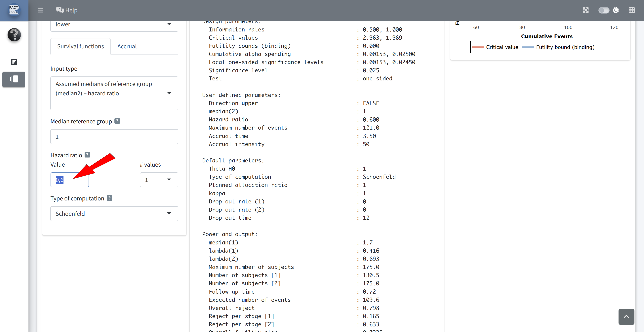Toggle the dark mode switch

click(x=603, y=10)
